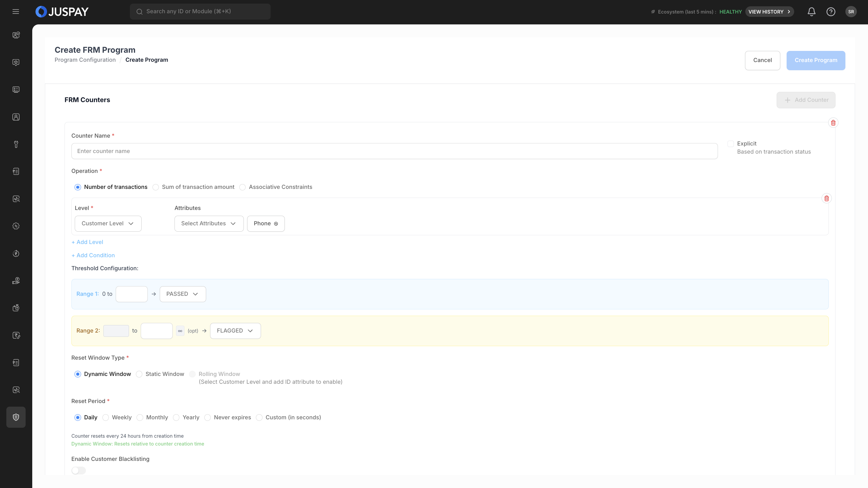Open the notifications bell
Screen dimensions: 868x488
[811, 12]
